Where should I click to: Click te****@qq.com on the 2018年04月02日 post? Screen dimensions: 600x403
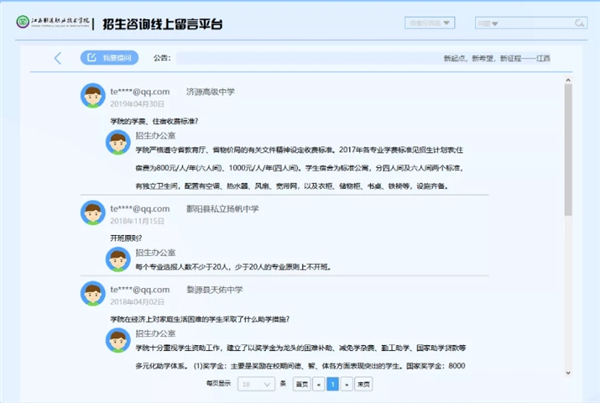(x=140, y=290)
